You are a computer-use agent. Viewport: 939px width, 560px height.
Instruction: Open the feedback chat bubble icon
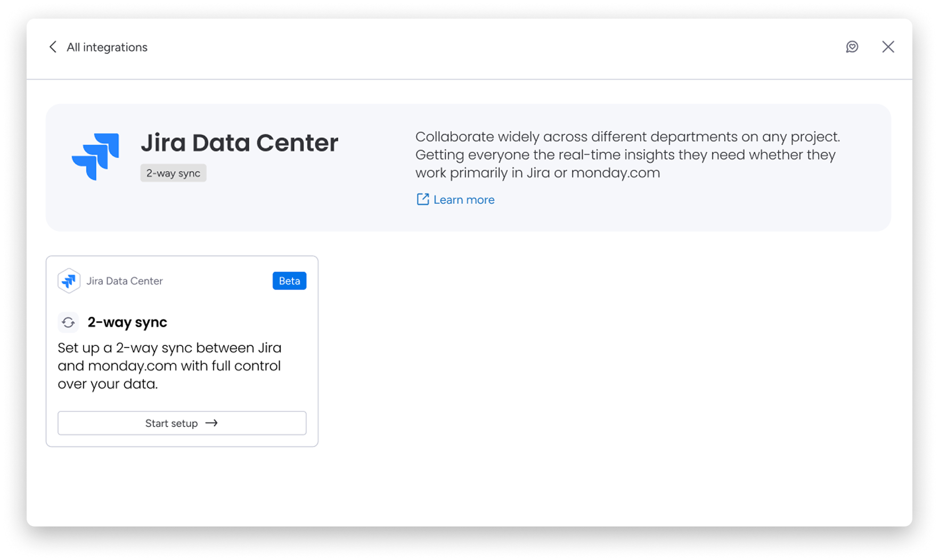[x=852, y=47]
